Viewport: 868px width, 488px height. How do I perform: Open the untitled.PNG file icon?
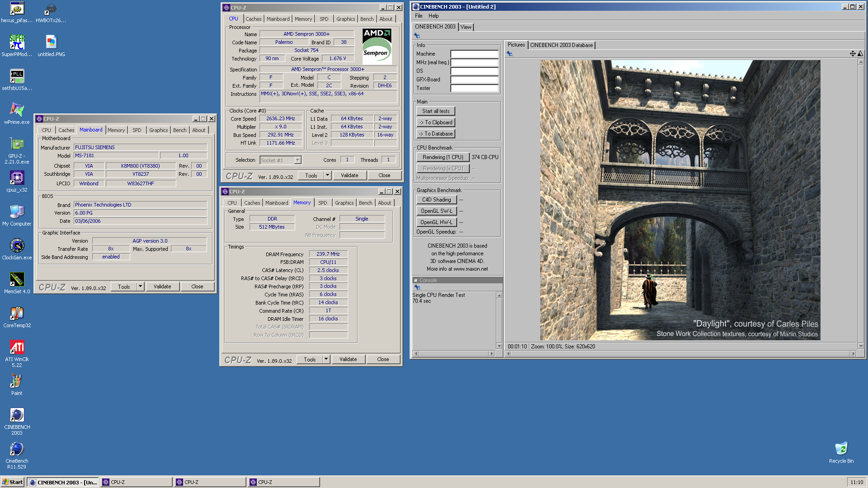tap(51, 46)
